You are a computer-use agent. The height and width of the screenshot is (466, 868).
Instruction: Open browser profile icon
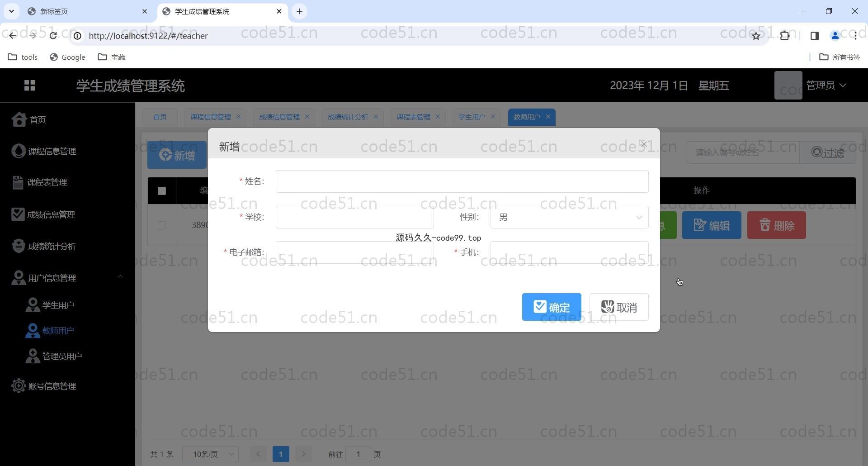(835, 36)
